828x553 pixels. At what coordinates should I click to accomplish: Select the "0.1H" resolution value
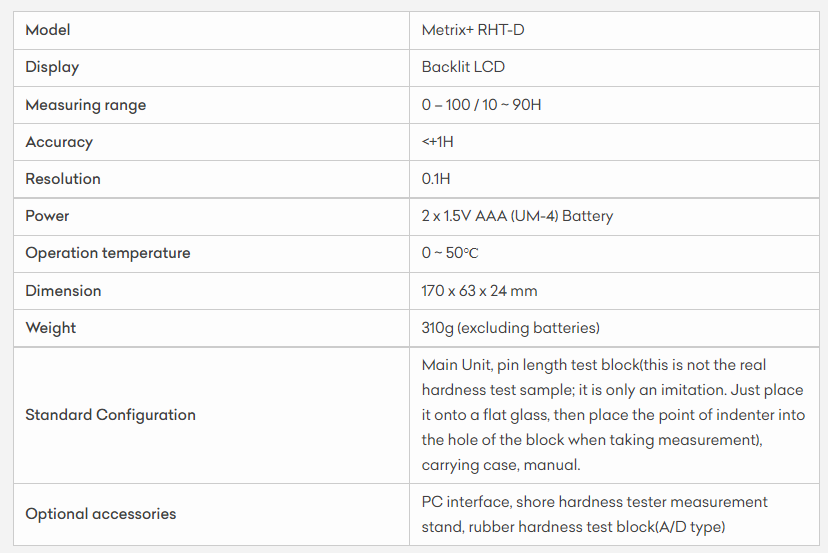436,179
